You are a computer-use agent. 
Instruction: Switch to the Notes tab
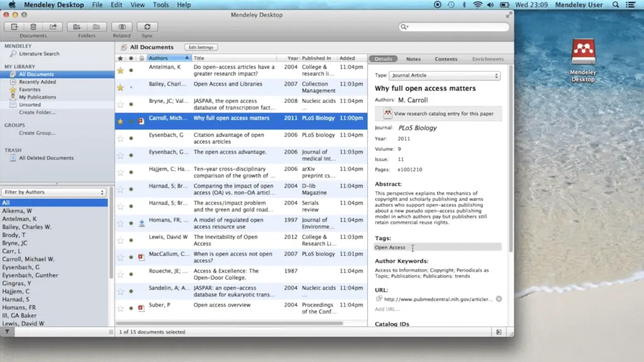(413, 59)
